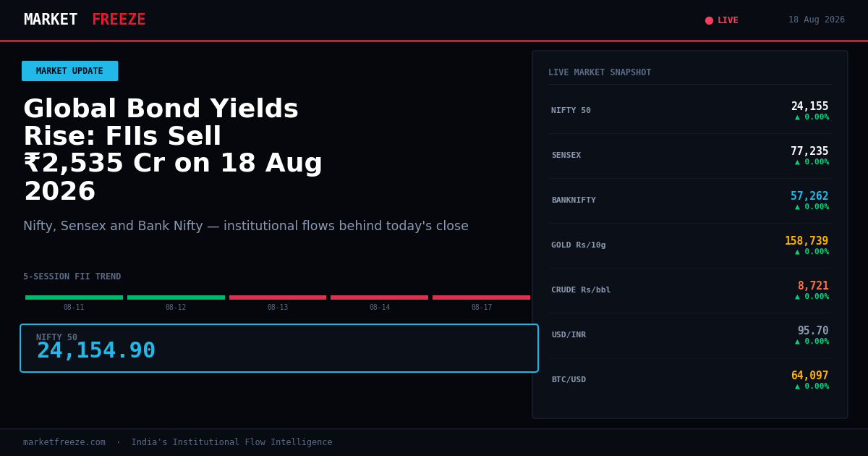Click the Global Bond Yields headline
868x456 pixels.
pyautogui.click(x=173, y=151)
